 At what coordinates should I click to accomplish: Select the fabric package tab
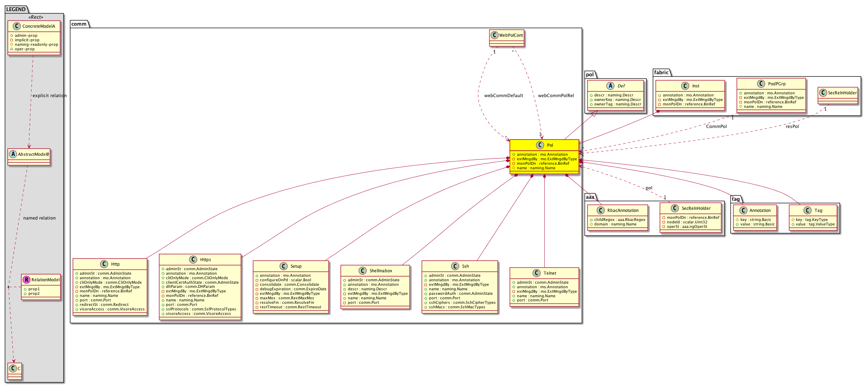click(x=661, y=72)
